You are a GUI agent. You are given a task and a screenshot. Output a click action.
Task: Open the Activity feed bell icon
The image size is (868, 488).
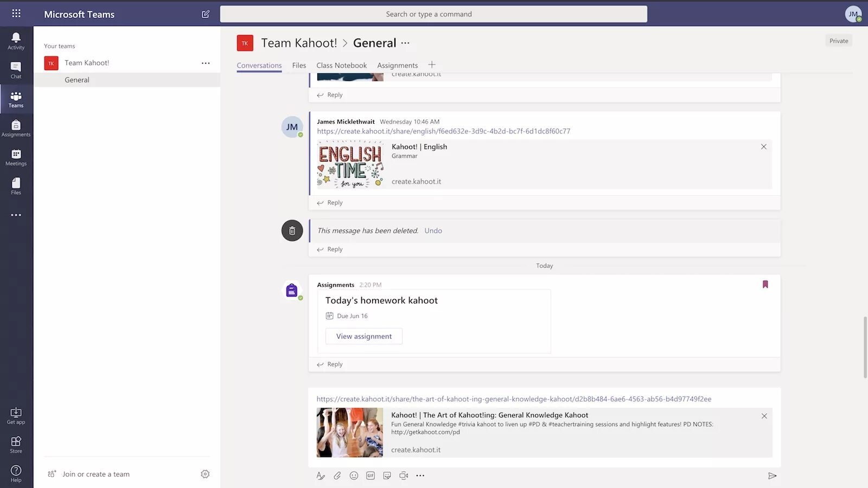point(16,41)
